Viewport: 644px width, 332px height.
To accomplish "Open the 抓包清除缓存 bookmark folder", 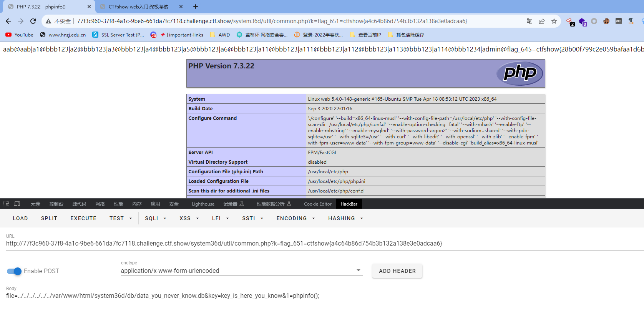I will click(406, 35).
